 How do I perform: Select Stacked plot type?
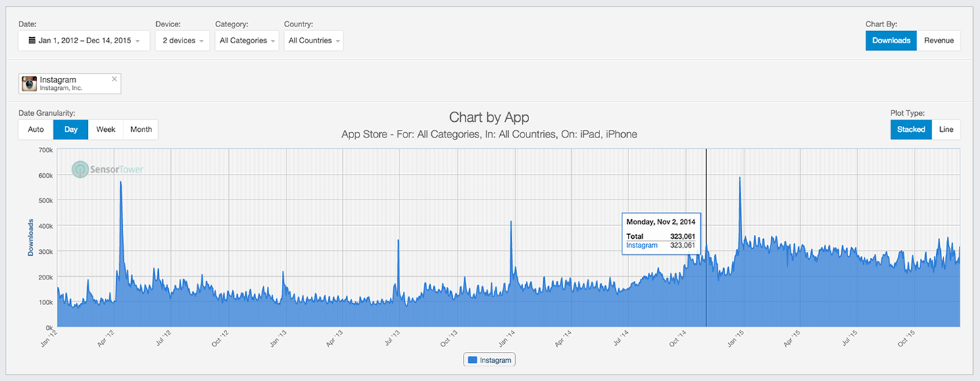tap(910, 129)
